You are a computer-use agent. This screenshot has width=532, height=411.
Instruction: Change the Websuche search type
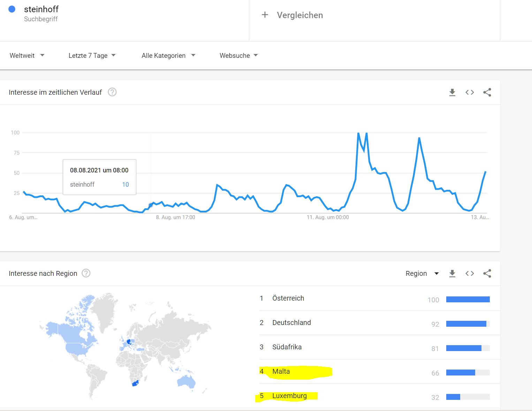[238, 55]
